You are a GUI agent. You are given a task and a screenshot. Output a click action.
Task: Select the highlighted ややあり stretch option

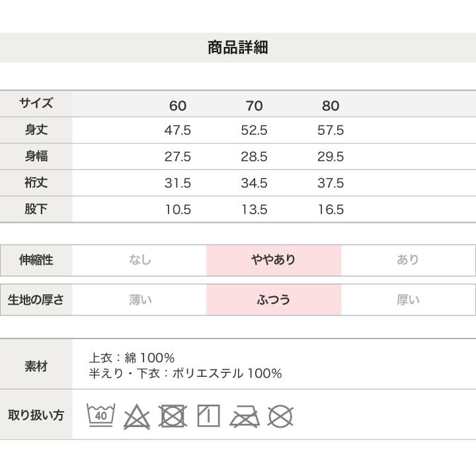274,260
